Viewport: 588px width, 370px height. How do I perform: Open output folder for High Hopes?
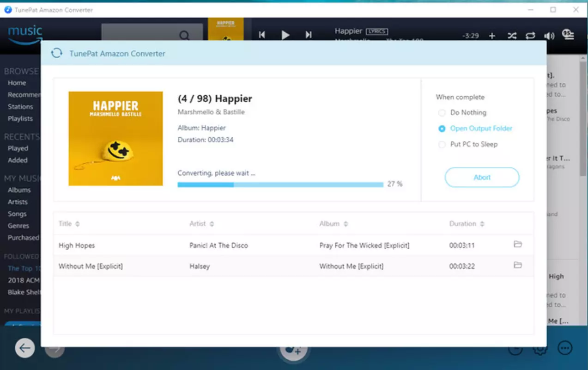518,244
